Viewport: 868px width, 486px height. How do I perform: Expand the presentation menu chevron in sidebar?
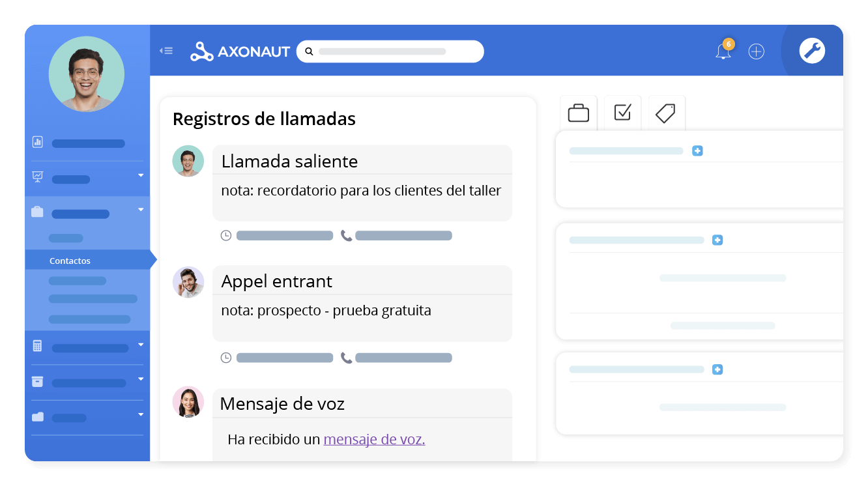(140, 175)
